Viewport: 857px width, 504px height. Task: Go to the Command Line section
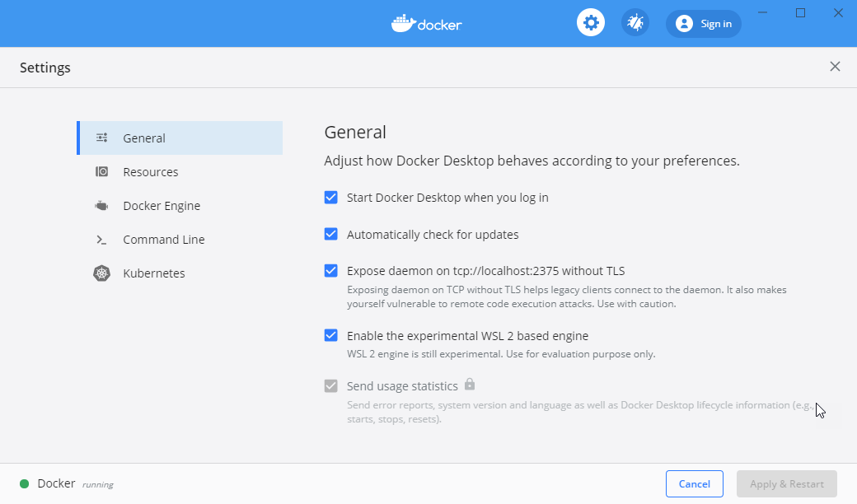tap(180, 240)
